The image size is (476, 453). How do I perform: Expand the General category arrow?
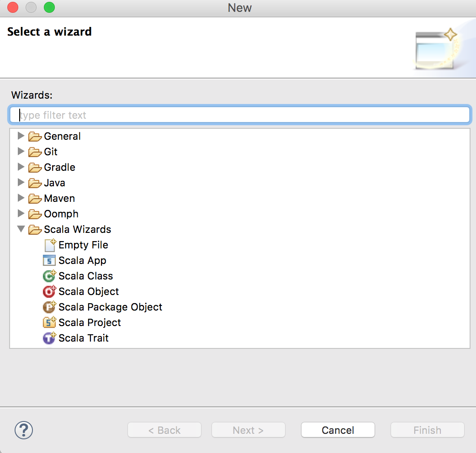pyautogui.click(x=21, y=136)
